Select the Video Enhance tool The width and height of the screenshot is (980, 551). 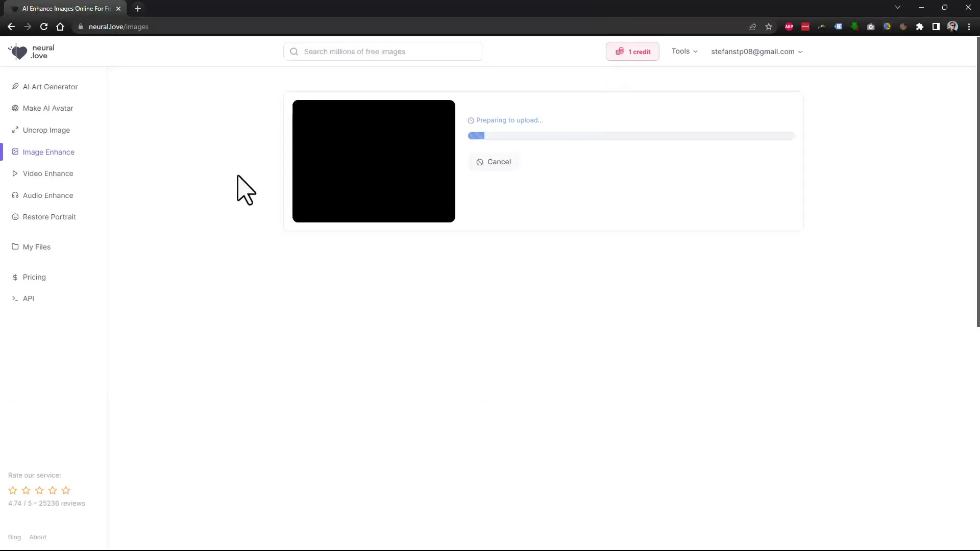(x=48, y=173)
